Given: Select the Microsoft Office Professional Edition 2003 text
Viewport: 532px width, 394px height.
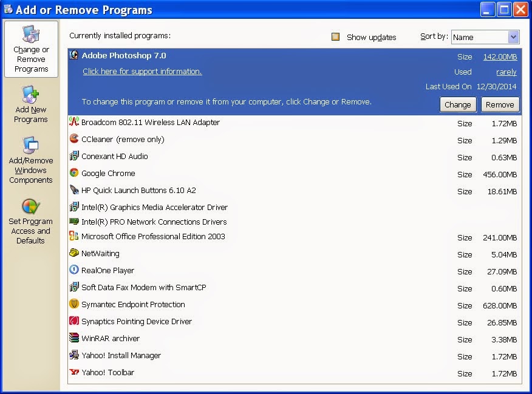Looking at the screenshot, I should [x=153, y=236].
